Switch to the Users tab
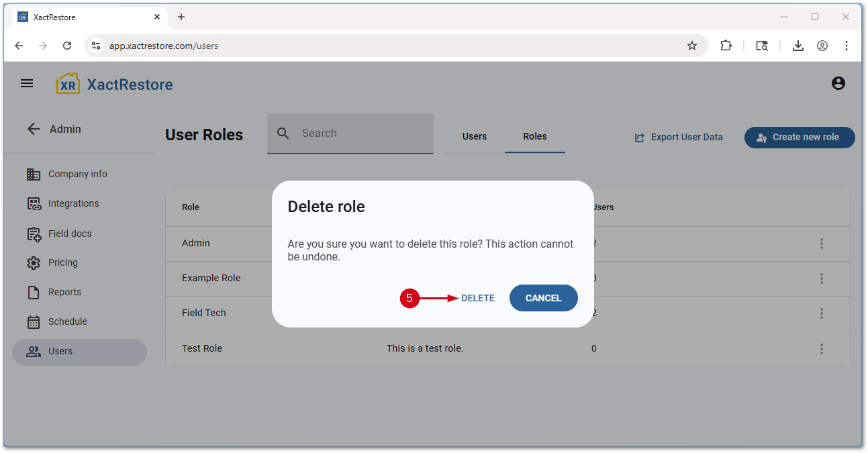This screenshot has height=453, width=868. click(x=475, y=136)
